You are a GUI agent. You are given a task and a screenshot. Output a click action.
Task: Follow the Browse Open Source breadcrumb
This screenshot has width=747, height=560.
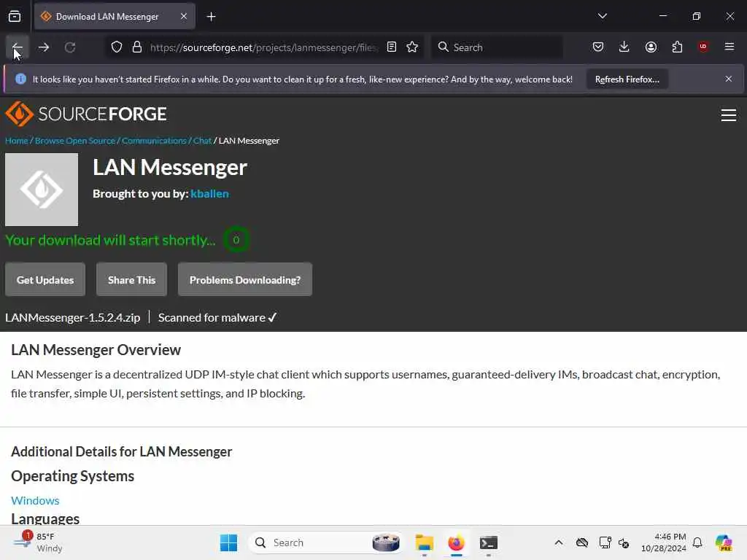(x=75, y=141)
